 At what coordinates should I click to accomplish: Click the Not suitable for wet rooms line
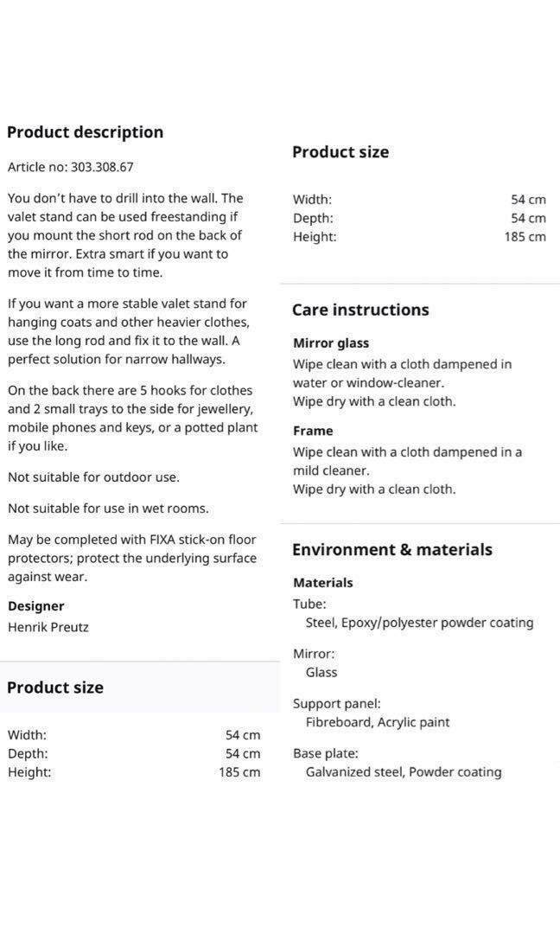[108, 509]
